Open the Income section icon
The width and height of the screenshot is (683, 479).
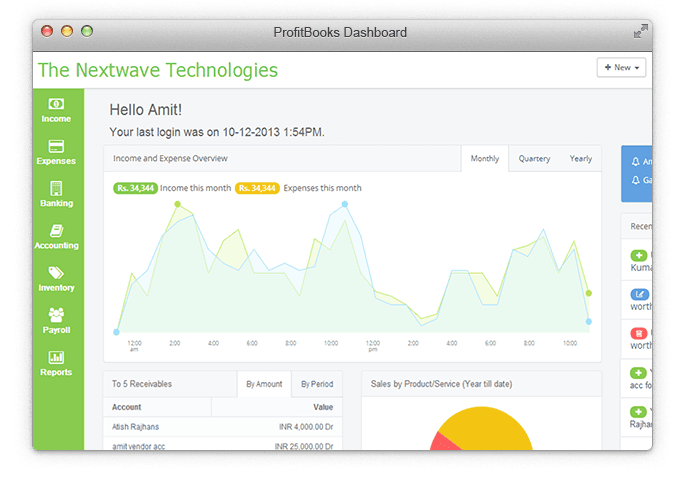click(56, 104)
